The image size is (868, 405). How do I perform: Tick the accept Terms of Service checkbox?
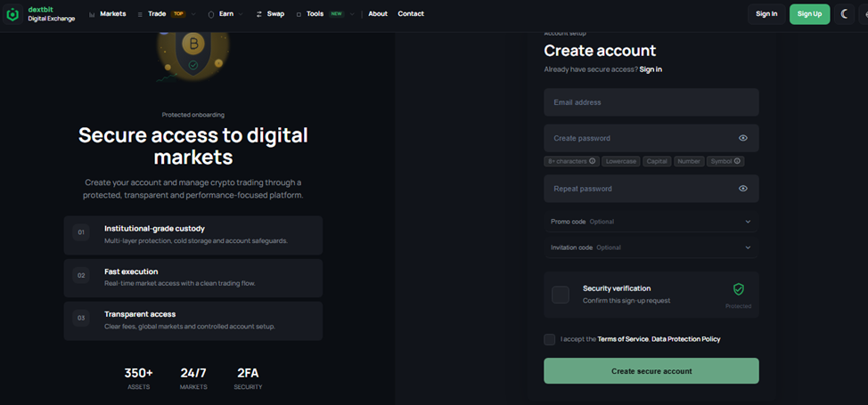(x=549, y=339)
